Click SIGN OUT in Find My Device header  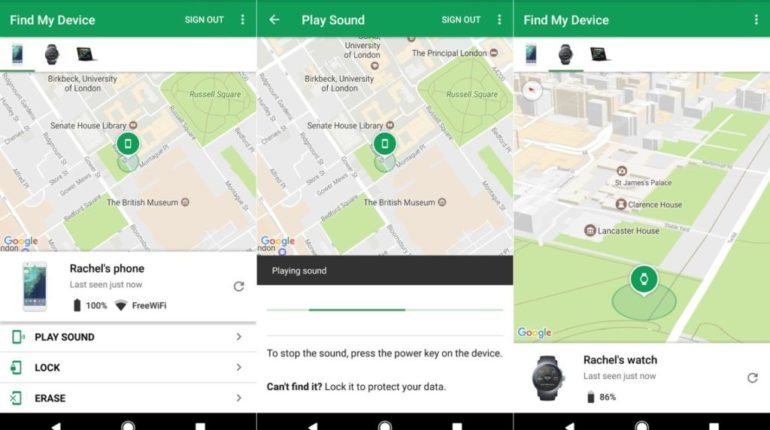(204, 20)
